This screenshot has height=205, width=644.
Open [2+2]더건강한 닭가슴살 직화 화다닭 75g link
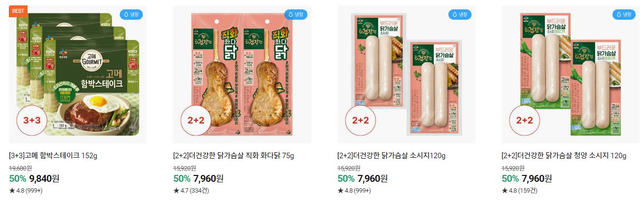tap(234, 156)
